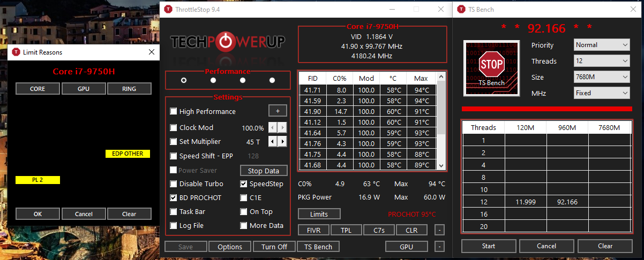This screenshot has width=644, height=260.
Task: Toggle the Clock Mod checkbox
Action: click(173, 127)
